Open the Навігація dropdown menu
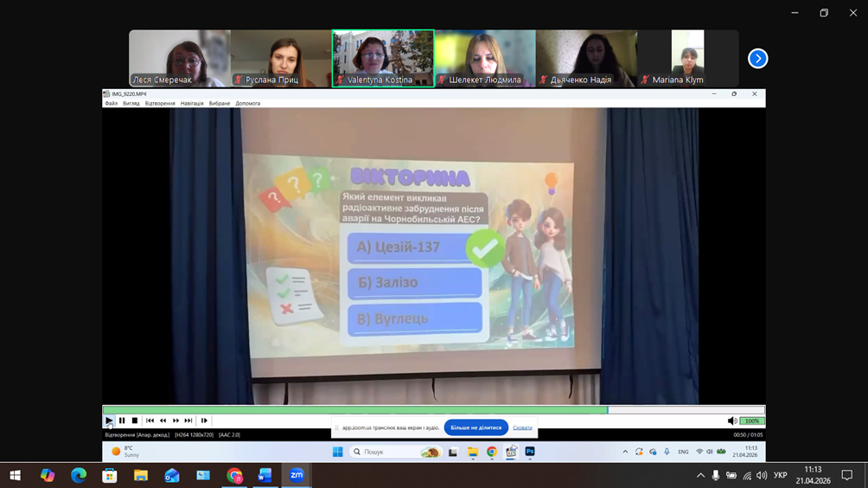868x488 pixels. (192, 103)
